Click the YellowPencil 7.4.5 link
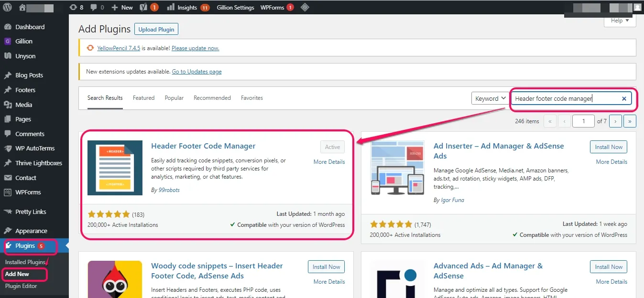The image size is (644, 298). (119, 48)
